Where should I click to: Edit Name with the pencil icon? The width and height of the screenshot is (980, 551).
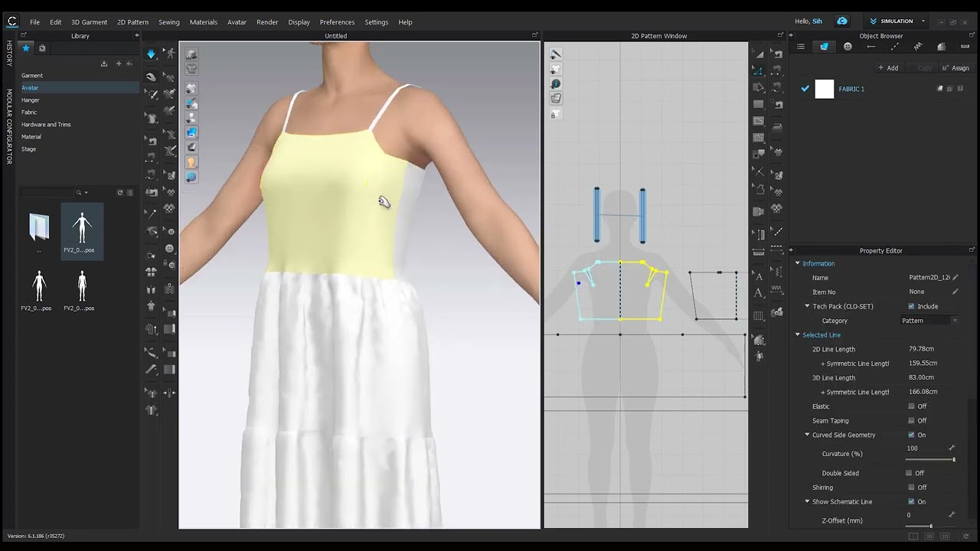pos(955,278)
